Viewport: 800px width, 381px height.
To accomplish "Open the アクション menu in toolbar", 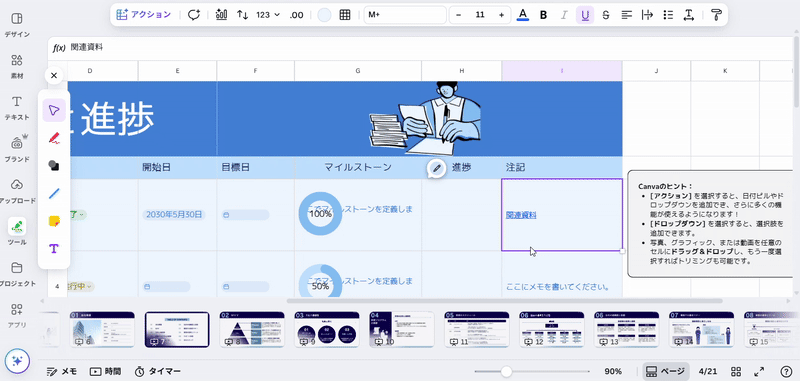I will click(144, 15).
